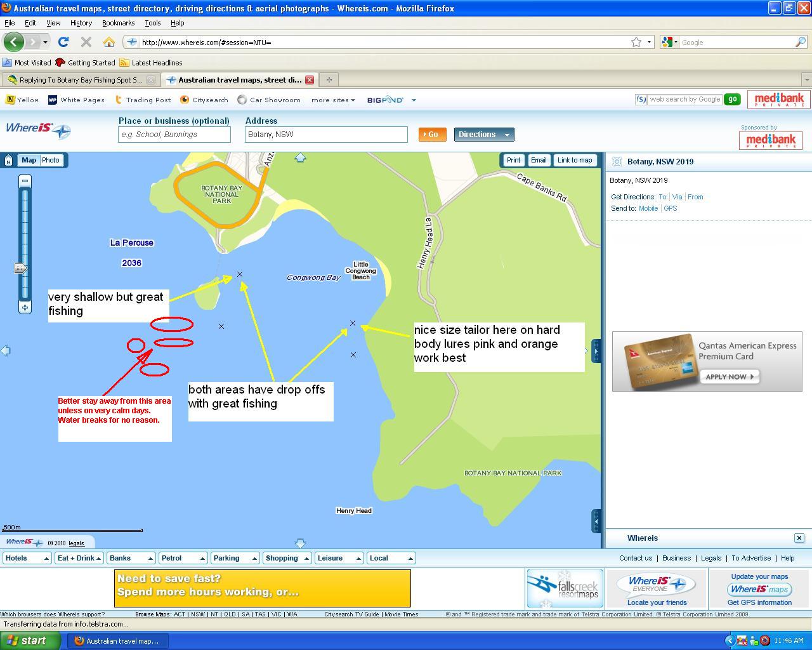
Task: Open the 'Contact us' link
Action: [x=635, y=558]
